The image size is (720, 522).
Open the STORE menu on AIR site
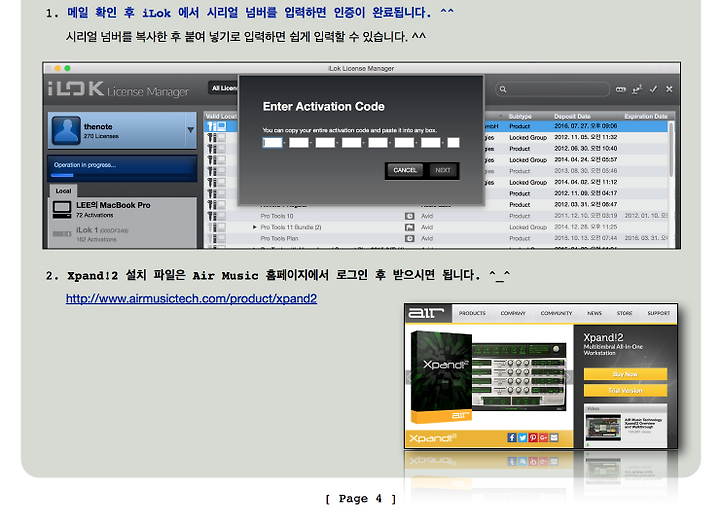[x=624, y=313]
